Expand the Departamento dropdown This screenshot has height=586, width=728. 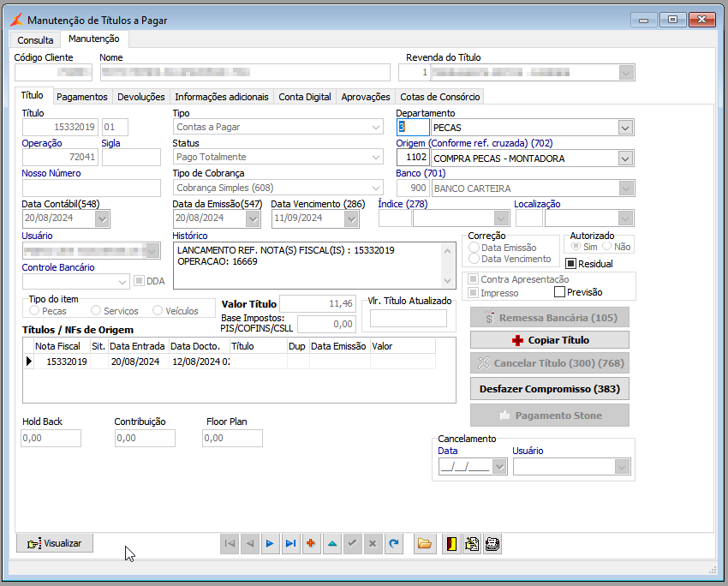(625, 128)
